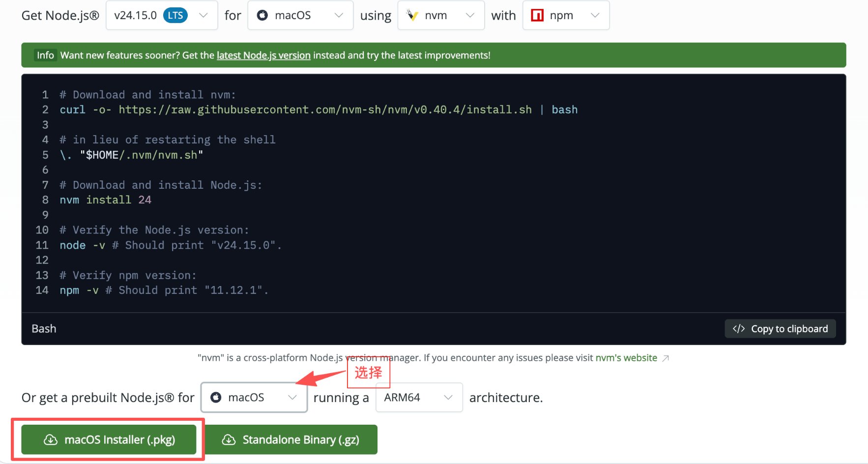
Task: Click the '# Download and install Node.js:' comment
Action: pos(161,185)
